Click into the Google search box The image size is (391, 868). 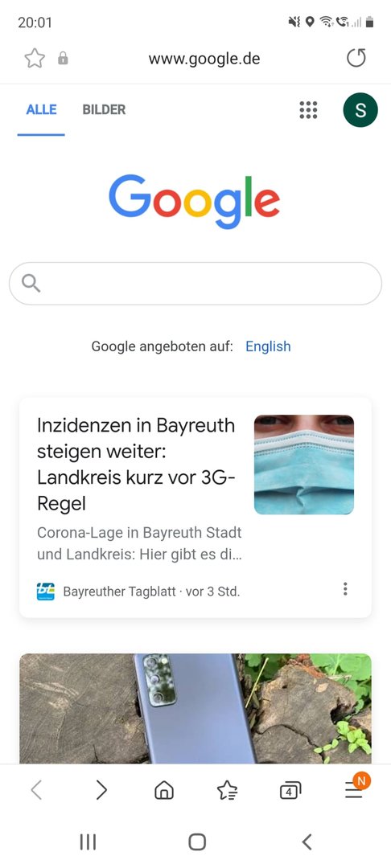(x=195, y=284)
